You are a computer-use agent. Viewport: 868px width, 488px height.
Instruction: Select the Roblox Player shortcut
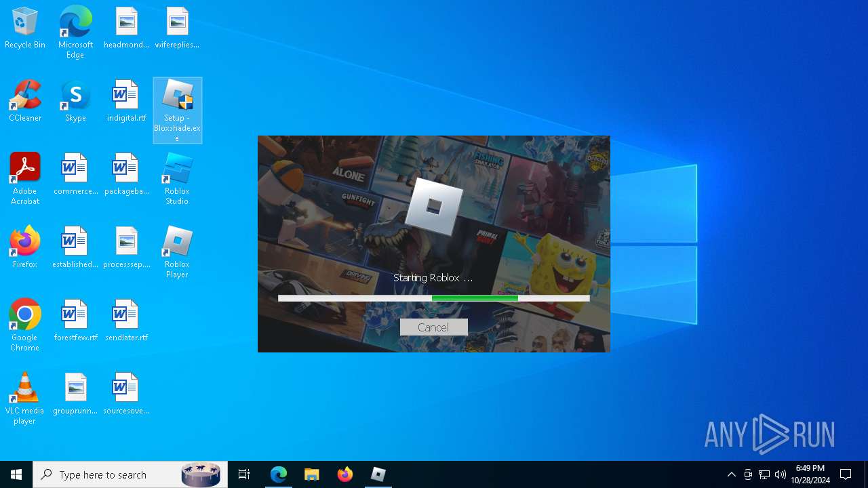tap(177, 252)
